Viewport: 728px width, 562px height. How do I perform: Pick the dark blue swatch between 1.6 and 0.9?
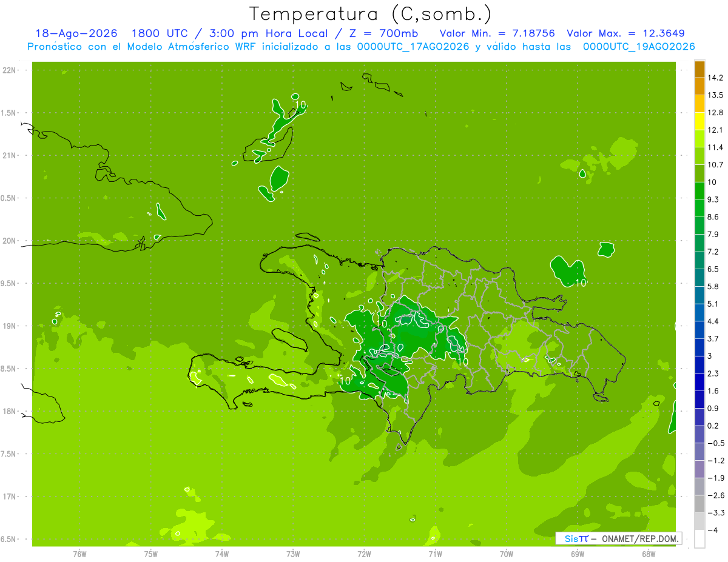tap(699, 400)
